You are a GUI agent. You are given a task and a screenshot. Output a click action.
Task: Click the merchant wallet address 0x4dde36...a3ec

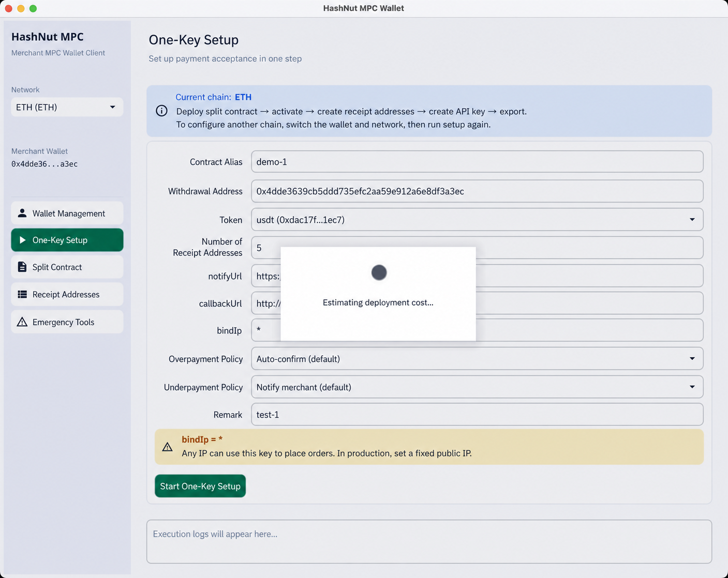pos(44,164)
